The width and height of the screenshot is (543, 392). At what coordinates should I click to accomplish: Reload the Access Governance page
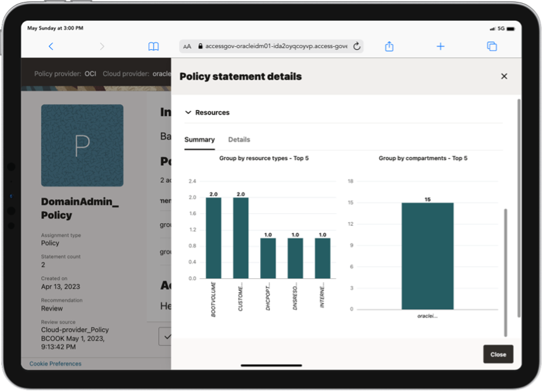pos(356,46)
